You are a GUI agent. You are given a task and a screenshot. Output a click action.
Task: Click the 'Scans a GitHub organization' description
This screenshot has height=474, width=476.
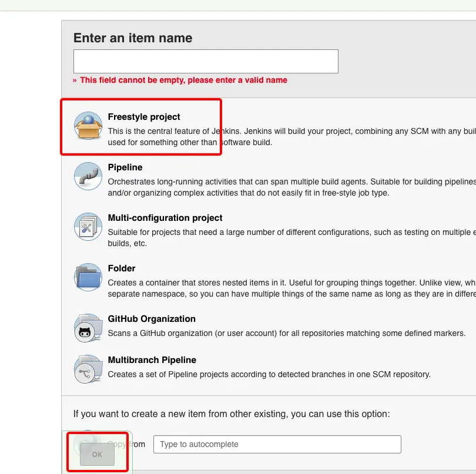point(287,333)
